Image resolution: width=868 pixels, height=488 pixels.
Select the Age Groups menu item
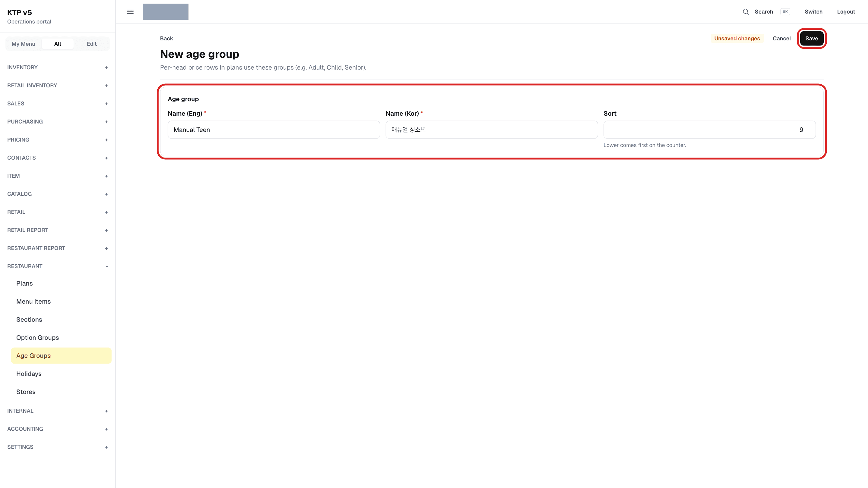61,356
